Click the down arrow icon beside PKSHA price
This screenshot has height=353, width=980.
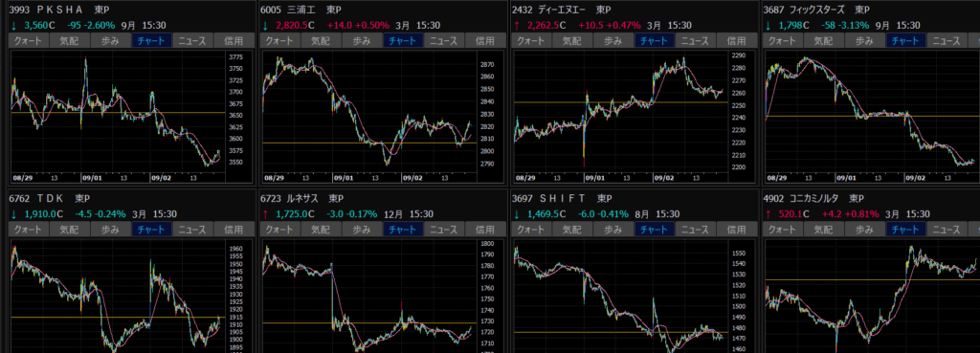13,26
